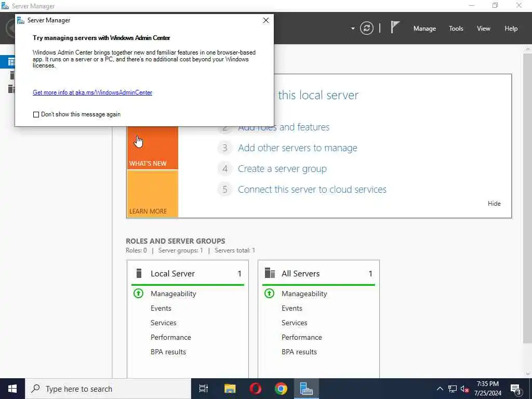
Task: Open the Local Server tile header
Action: click(188, 273)
